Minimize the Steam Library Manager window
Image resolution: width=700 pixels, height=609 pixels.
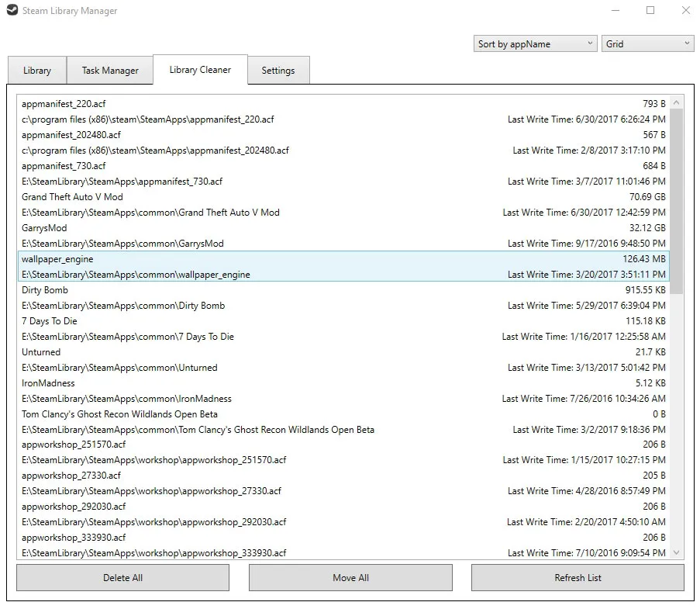point(616,10)
